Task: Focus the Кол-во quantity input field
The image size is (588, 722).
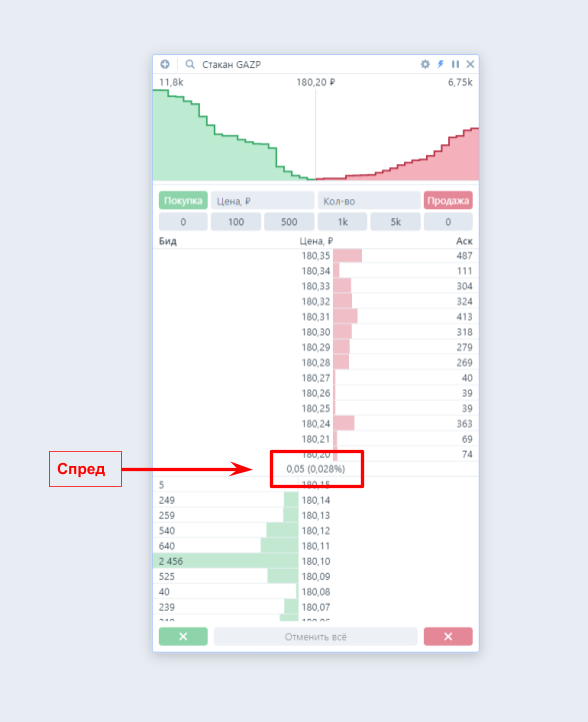Action: pyautogui.click(x=369, y=201)
